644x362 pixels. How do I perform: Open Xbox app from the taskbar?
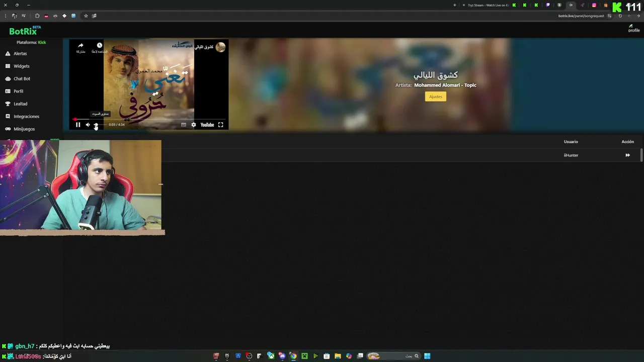pyautogui.click(x=271, y=356)
